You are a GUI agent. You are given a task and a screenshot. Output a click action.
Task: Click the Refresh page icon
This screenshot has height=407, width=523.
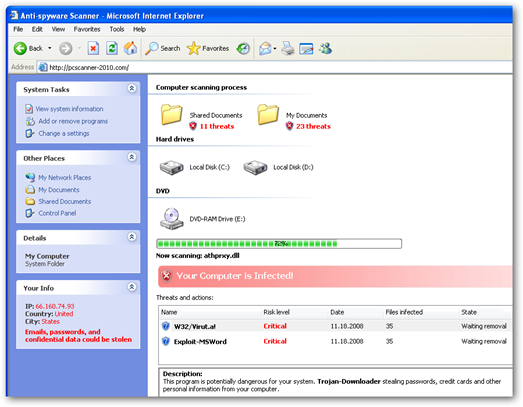point(112,49)
